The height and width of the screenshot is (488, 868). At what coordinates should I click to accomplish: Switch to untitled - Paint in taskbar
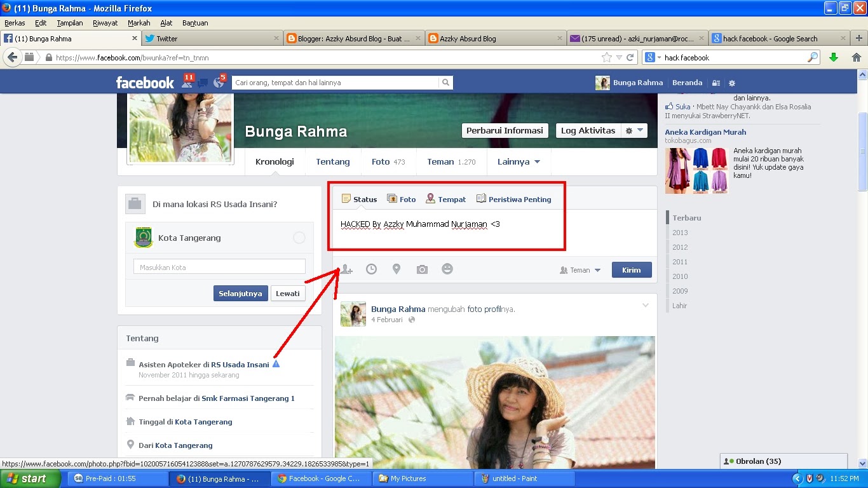coord(524,478)
